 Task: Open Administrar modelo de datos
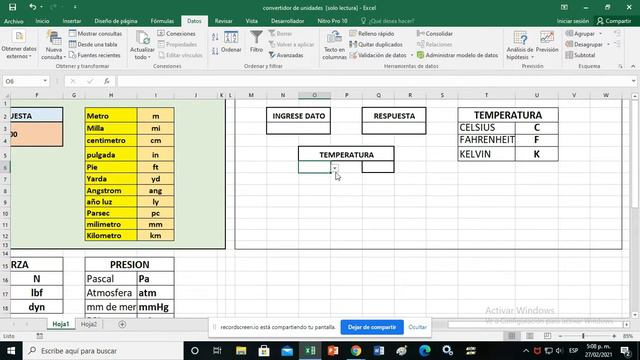(457, 55)
